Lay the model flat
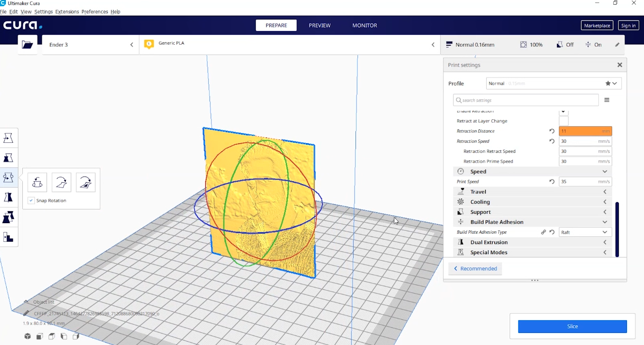Screen dimensions: 644x345 coord(61,182)
